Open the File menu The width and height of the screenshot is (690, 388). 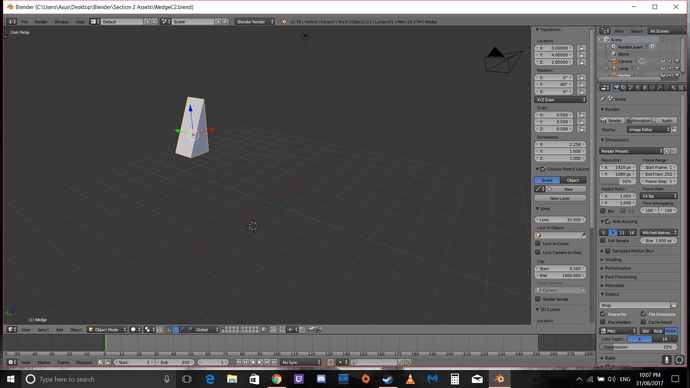pos(24,22)
